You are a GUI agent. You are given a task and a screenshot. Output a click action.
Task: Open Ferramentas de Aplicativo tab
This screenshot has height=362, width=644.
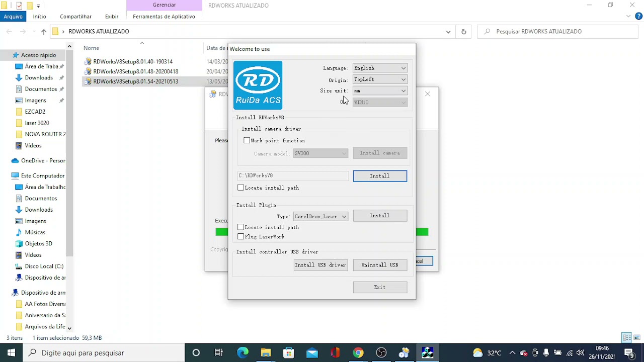coord(164,17)
